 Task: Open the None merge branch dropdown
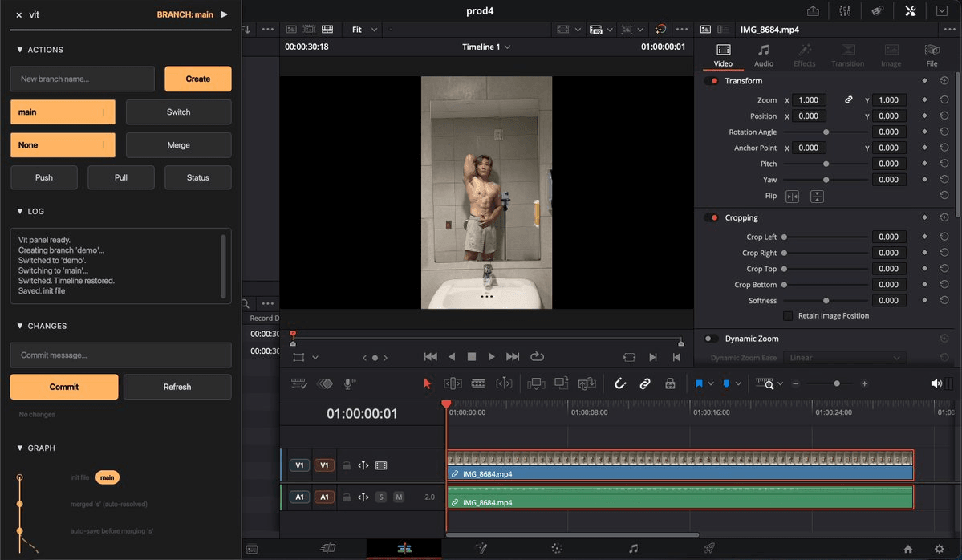[x=63, y=145]
